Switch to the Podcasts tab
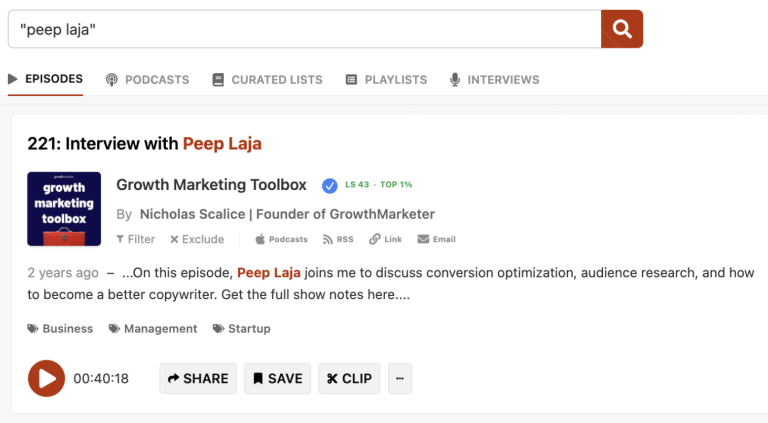768x423 pixels. 147,79
